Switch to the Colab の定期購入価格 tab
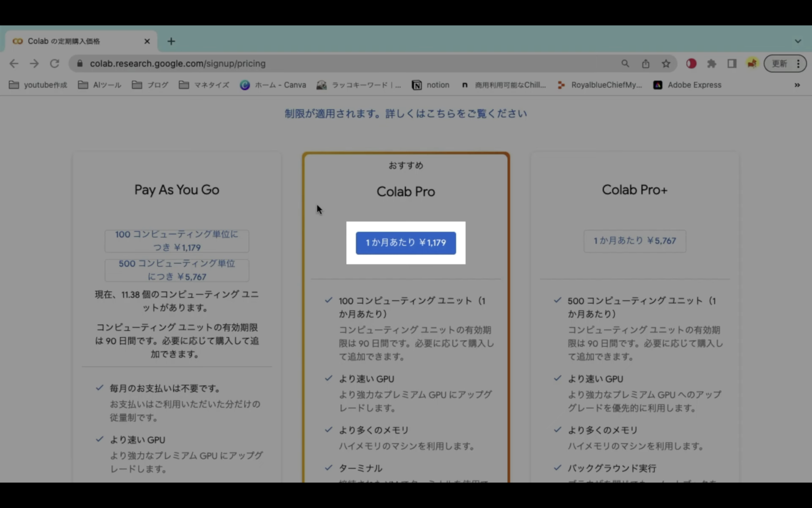 click(71, 41)
